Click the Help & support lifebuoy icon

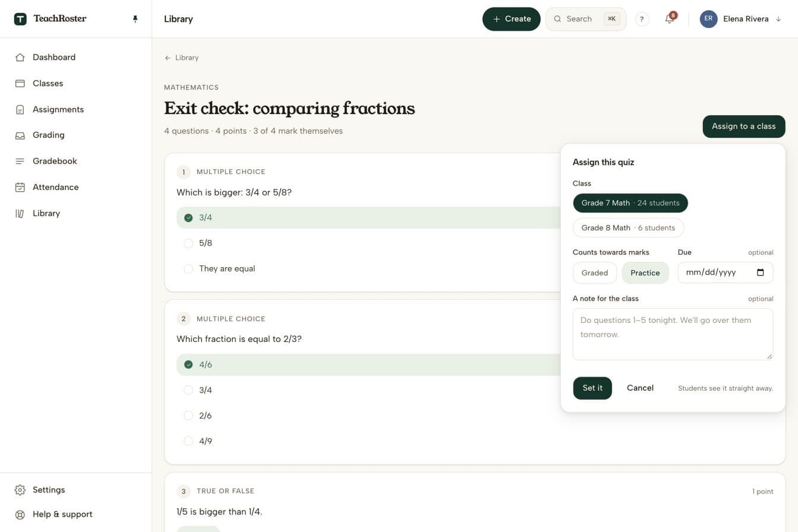[20, 514]
